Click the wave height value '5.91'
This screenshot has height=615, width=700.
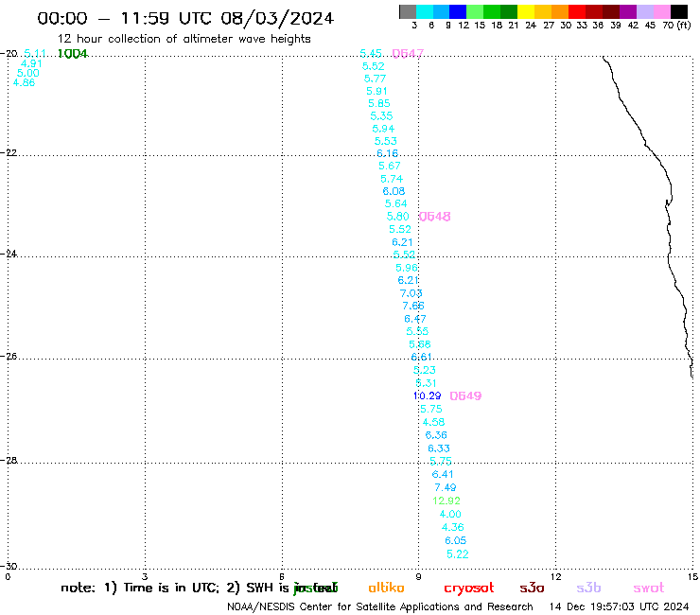(x=376, y=91)
